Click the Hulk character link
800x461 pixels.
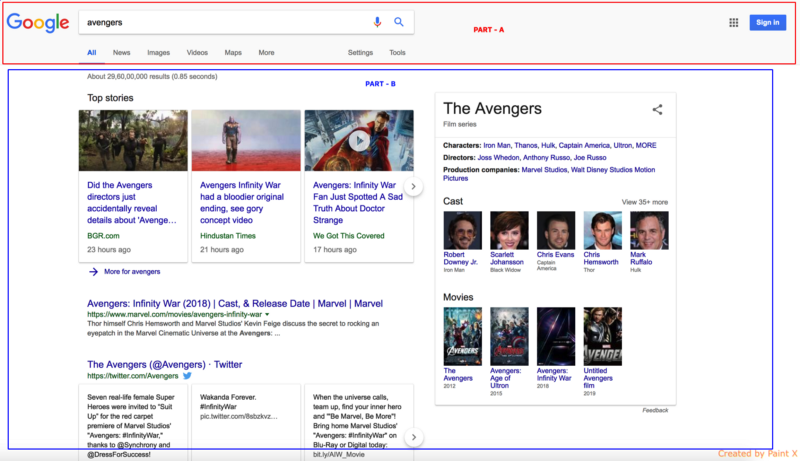(548, 145)
